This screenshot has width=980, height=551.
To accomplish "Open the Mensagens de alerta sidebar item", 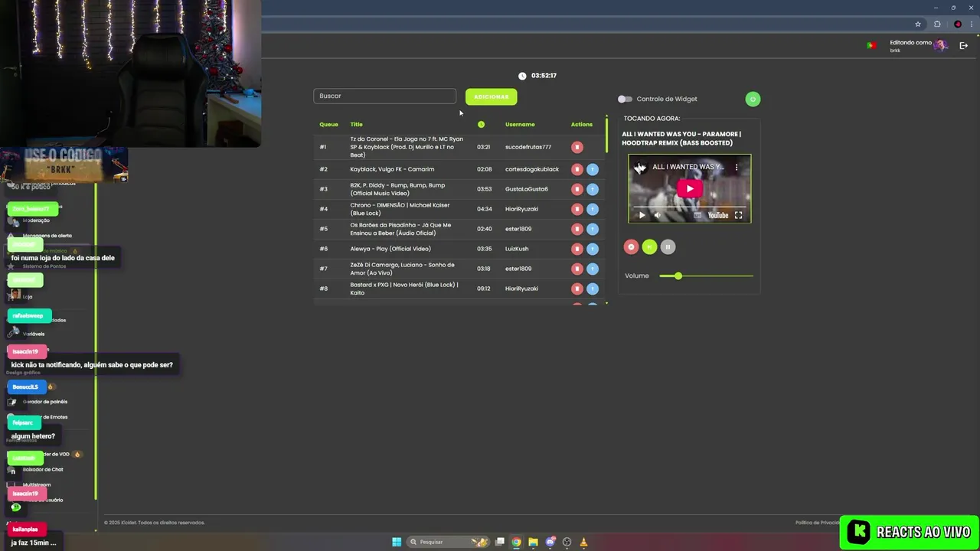I will point(47,236).
